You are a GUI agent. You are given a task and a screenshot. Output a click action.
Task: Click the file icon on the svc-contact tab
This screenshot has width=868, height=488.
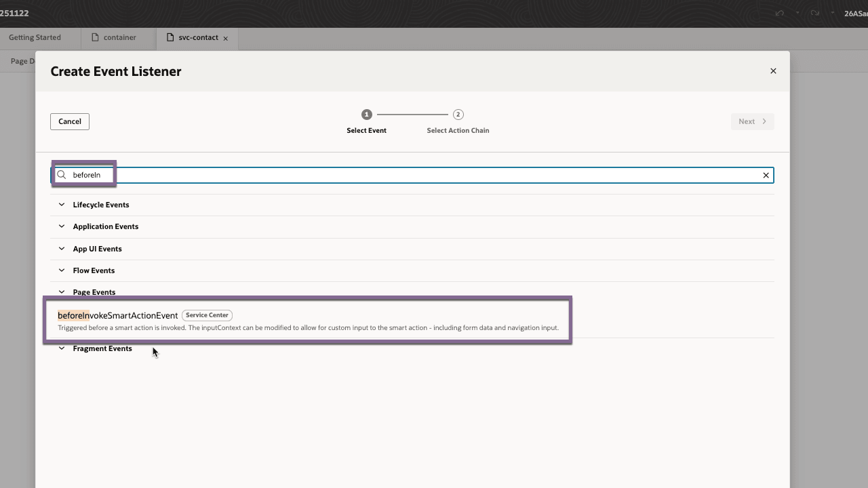[x=169, y=38]
